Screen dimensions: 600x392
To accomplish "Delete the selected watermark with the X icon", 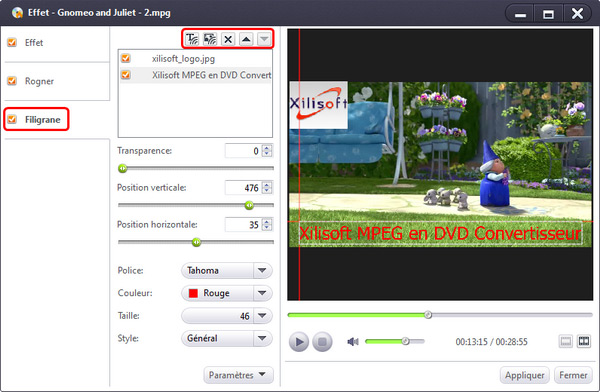I will coord(228,39).
